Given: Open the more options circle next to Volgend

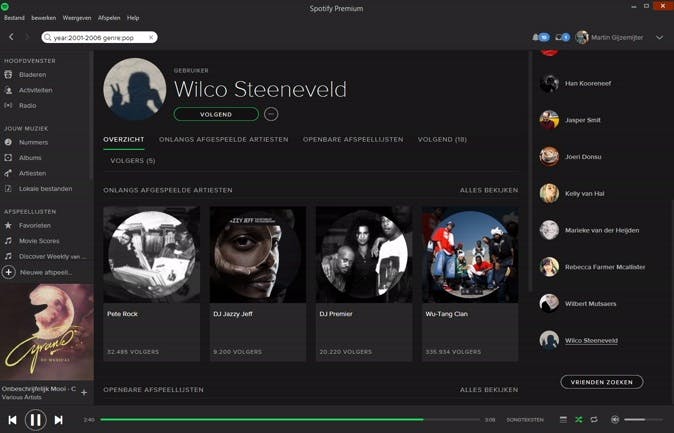Looking at the screenshot, I should (271, 114).
